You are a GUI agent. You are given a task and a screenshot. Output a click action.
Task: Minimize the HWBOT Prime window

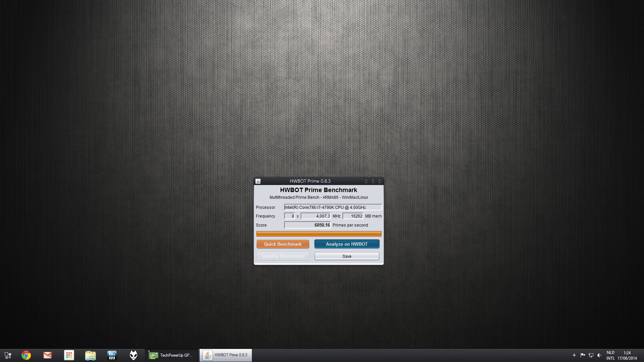tap(366, 181)
